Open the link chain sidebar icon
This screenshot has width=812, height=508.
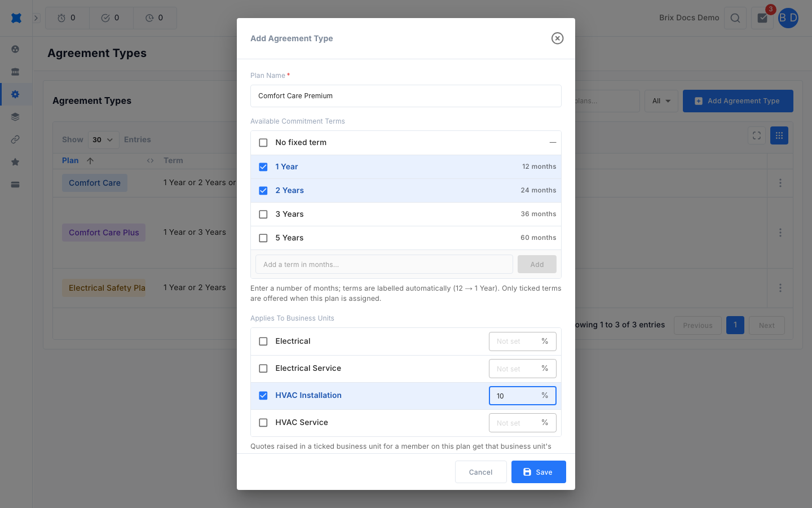click(15, 139)
